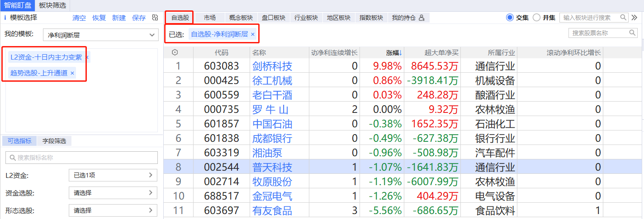The image size is (644, 219).
Task: Open the 盘口板块 category tab
Action: click(274, 18)
